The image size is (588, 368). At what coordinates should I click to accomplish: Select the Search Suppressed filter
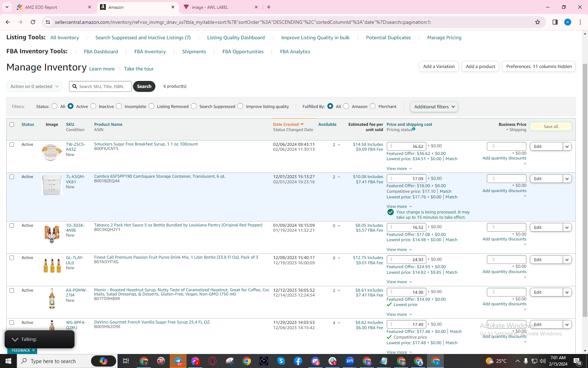(x=194, y=106)
